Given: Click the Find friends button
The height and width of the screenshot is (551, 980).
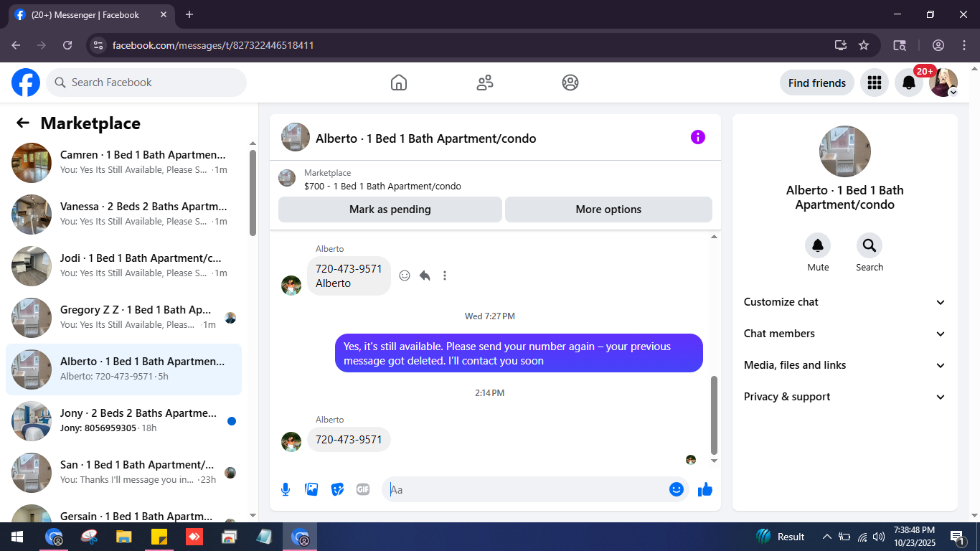Looking at the screenshot, I should click(x=817, y=83).
